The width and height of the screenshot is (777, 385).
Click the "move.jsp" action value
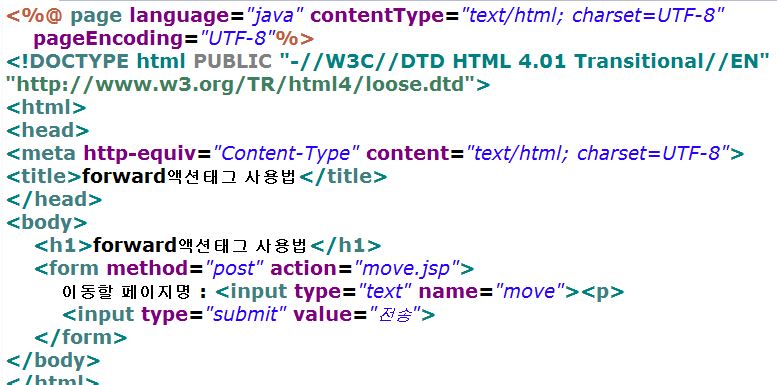[x=406, y=268]
